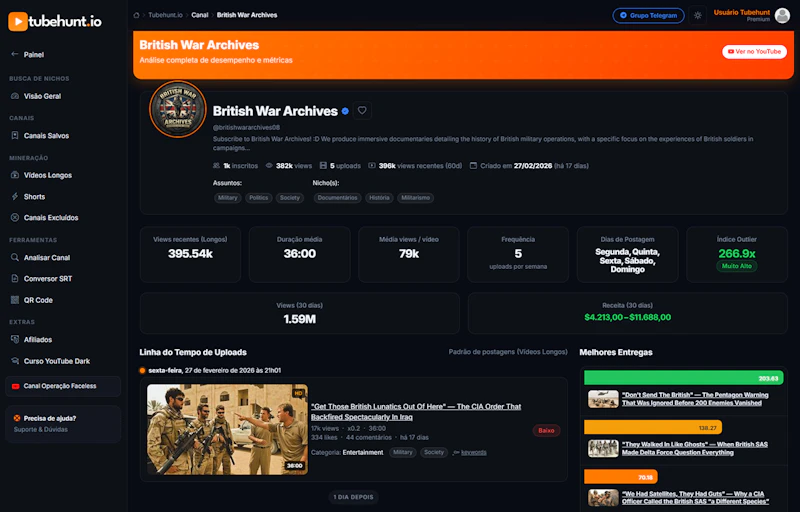
Task: Click the QR Code icon
Action: (15, 300)
